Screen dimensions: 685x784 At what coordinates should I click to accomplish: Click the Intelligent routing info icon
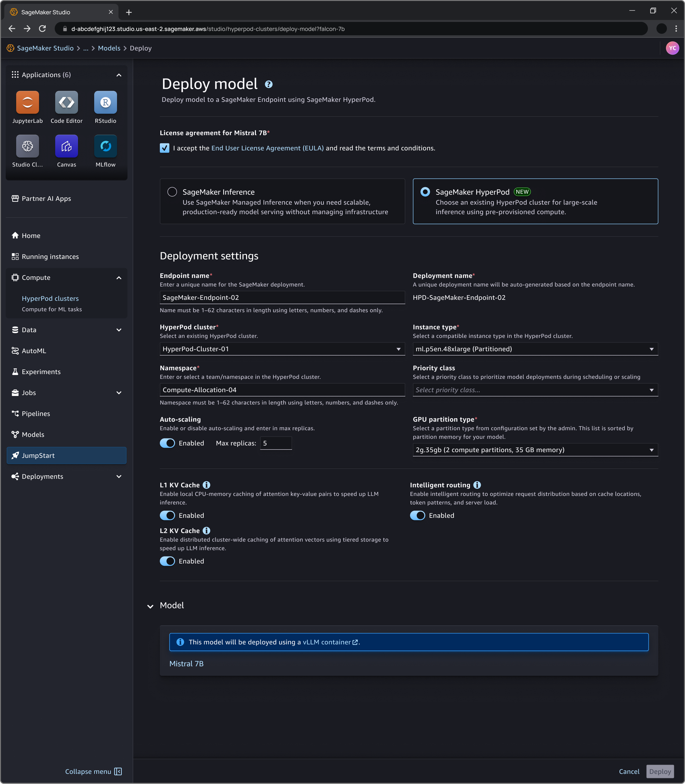(477, 485)
